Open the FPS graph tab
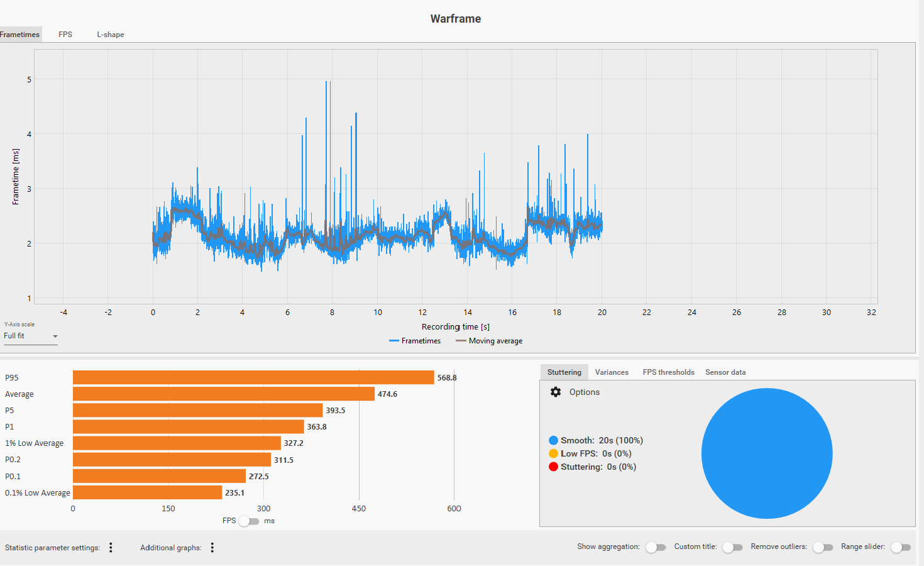Viewport: 924px width, 566px height. pos(65,35)
